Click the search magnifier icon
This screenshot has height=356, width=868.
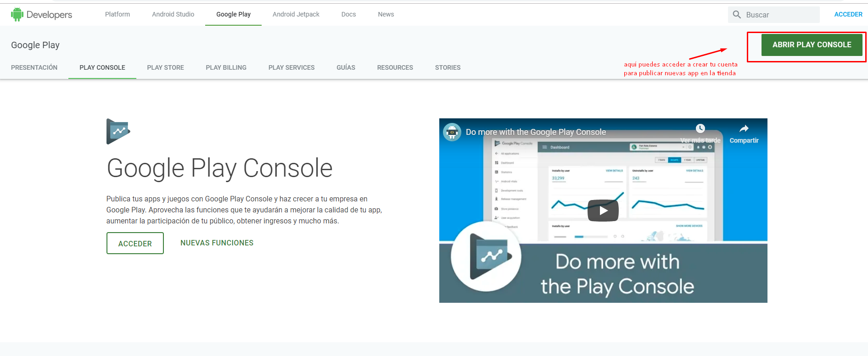coord(737,15)
